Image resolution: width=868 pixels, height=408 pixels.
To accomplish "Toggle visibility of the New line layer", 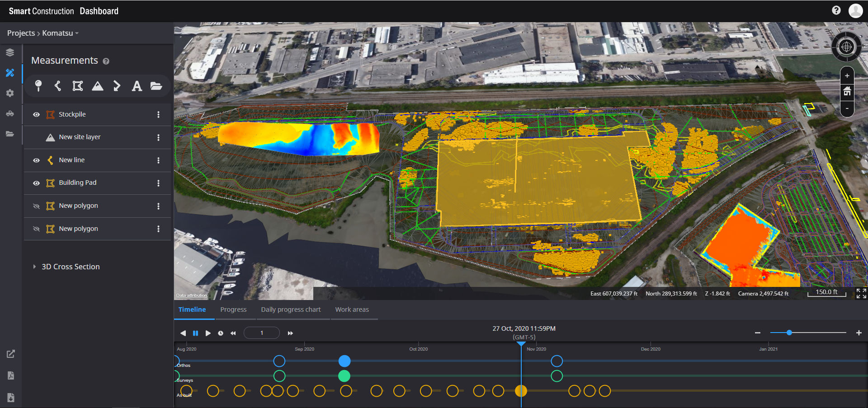I will click(36, 160).
